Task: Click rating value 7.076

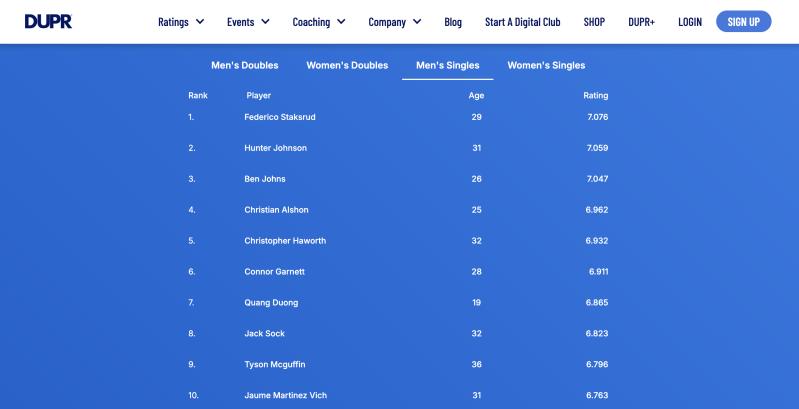Action: click(x=597, y=117)
